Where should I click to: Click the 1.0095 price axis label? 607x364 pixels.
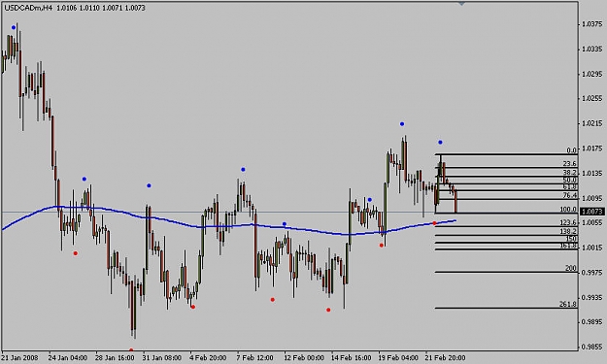click(592, 198)
